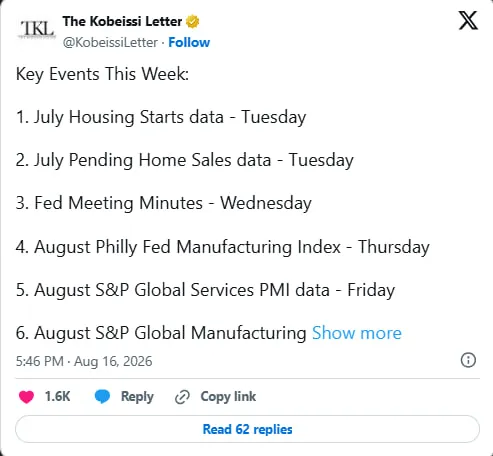Click the gold verified badge icon
The image size is (493, 456).
(192, 22)
